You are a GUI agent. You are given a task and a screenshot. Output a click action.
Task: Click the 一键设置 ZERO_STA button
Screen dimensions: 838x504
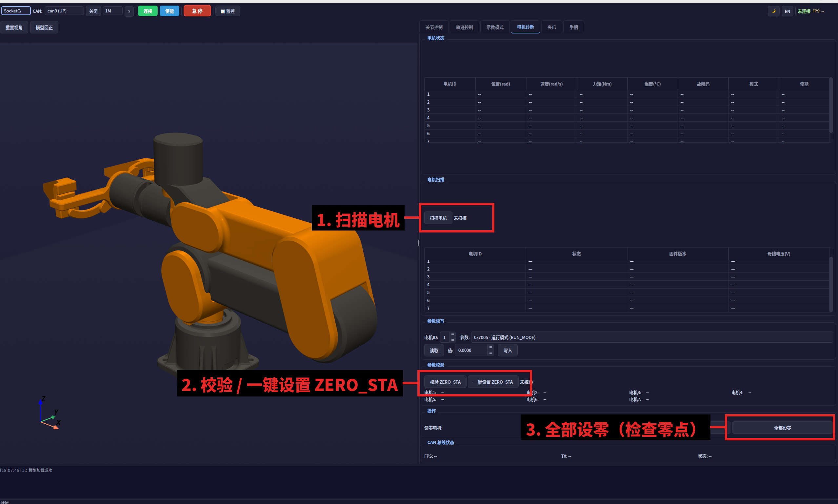[493, 382]
